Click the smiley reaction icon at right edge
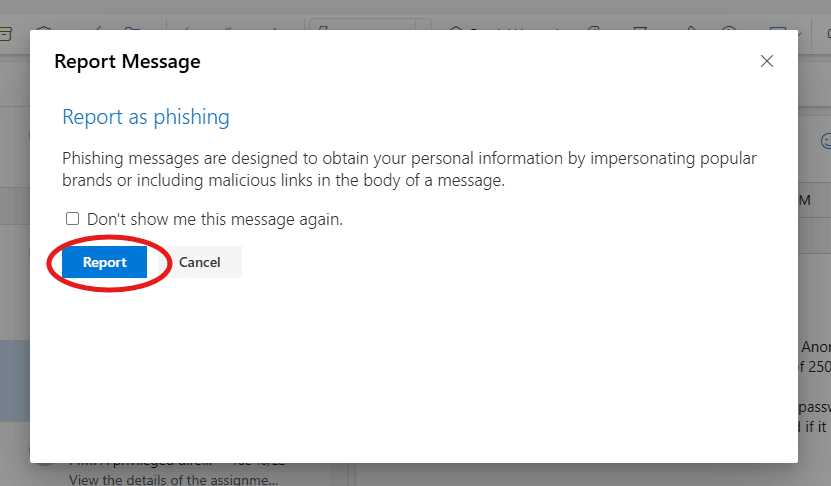831x486 pixels. coord(825,142)
